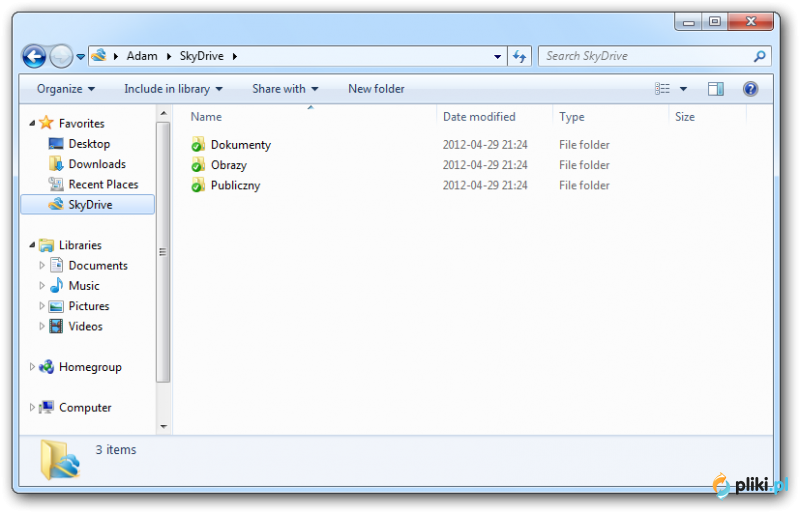The width and height of the screenshot is (800, 513).
Task: Open Include in library menu
Action: pos(173,89)
